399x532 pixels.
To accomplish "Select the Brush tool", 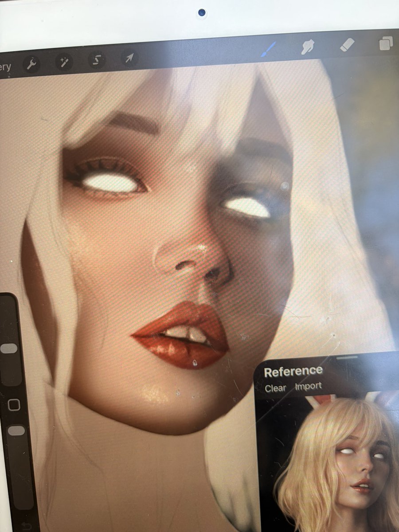I will (x=268, y=49).
